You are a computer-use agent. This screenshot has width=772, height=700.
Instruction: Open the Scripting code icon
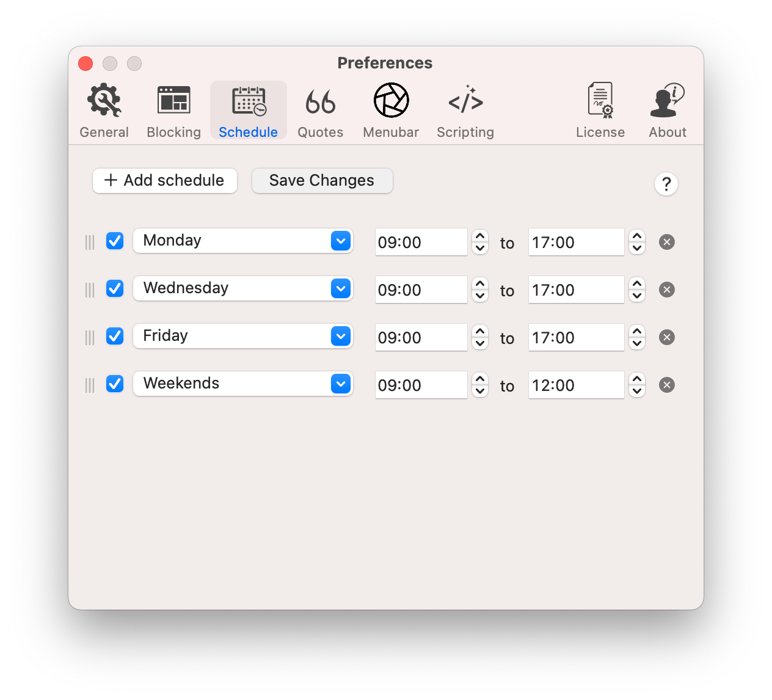coord(465,100)
